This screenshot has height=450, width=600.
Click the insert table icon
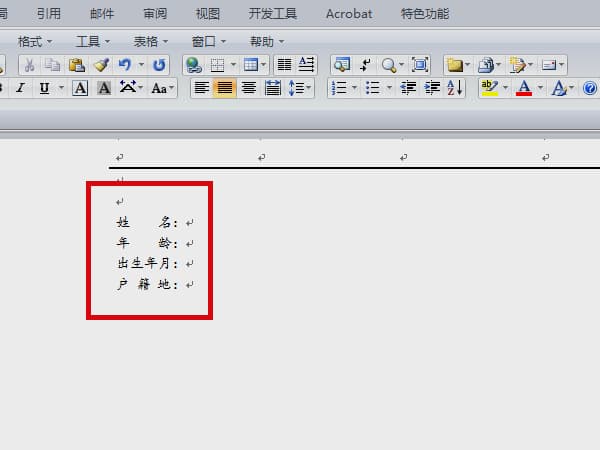click(x=251, y=65)
